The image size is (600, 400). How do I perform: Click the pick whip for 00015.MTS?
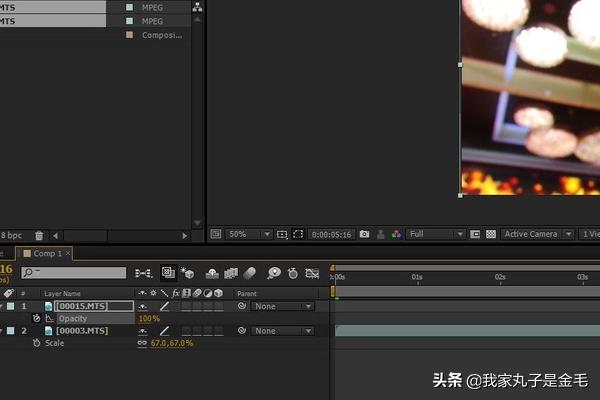click(x=241, y=306)
